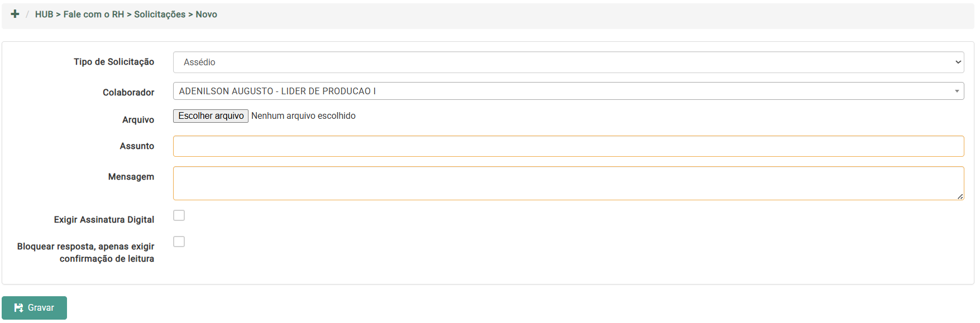Click the Exigir Assinatura Digital label
Viewport: 980px width, 323px height.
coord(104,220)
